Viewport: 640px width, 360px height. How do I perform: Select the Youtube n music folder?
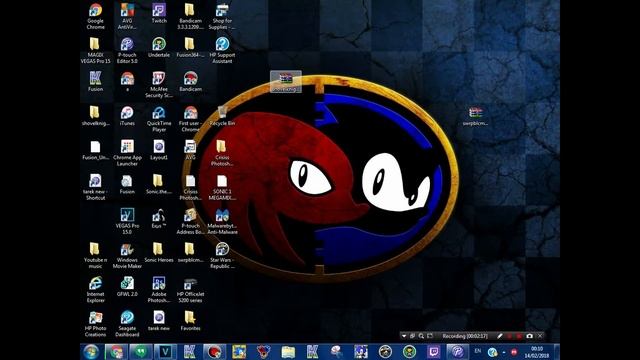96,256
